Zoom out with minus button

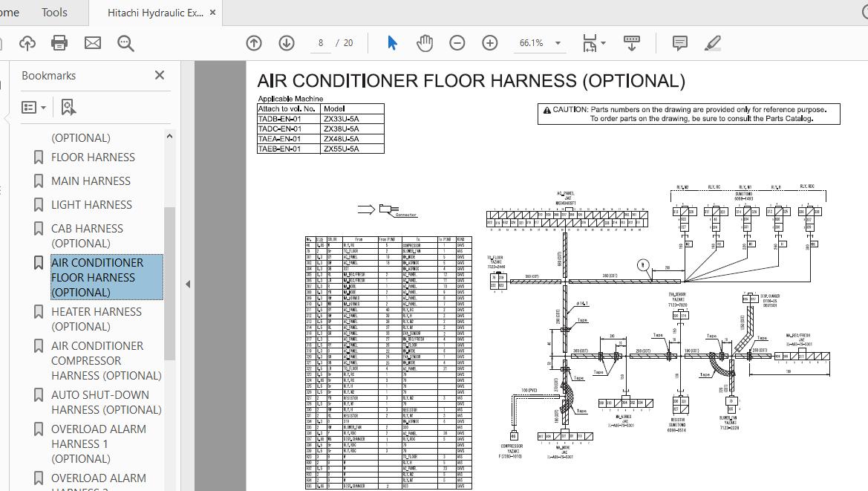[x=457, y=43]
